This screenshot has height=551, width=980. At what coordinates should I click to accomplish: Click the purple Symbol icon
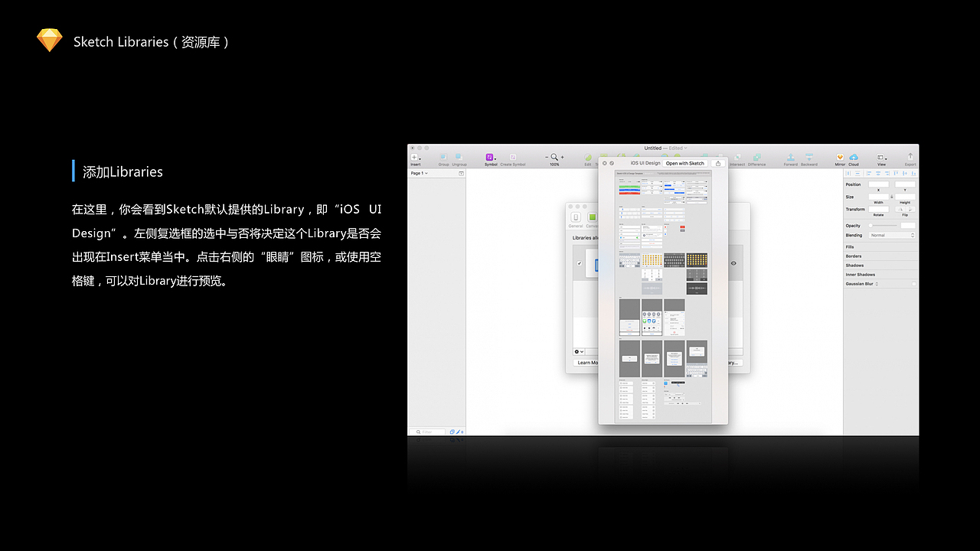(x=489, y=157)
